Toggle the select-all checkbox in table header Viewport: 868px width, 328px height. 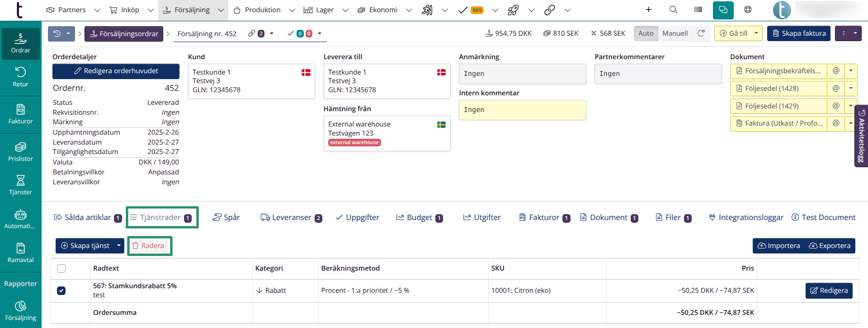click(61, 268)
